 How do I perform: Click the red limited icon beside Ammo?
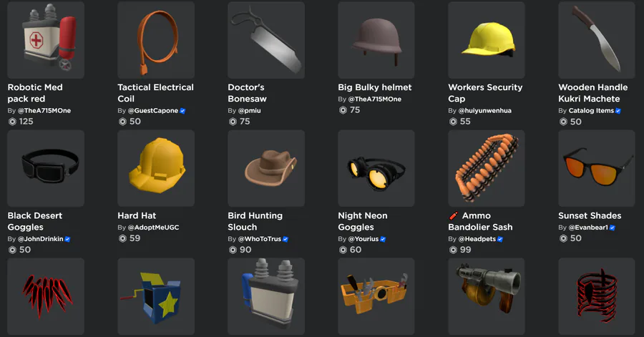(453, 215)
